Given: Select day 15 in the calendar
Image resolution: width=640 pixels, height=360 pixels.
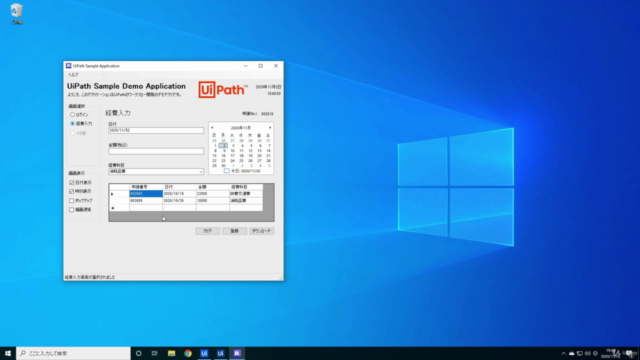Looking at the screenshot, I should pyautogui.click(x=214, y=156).
